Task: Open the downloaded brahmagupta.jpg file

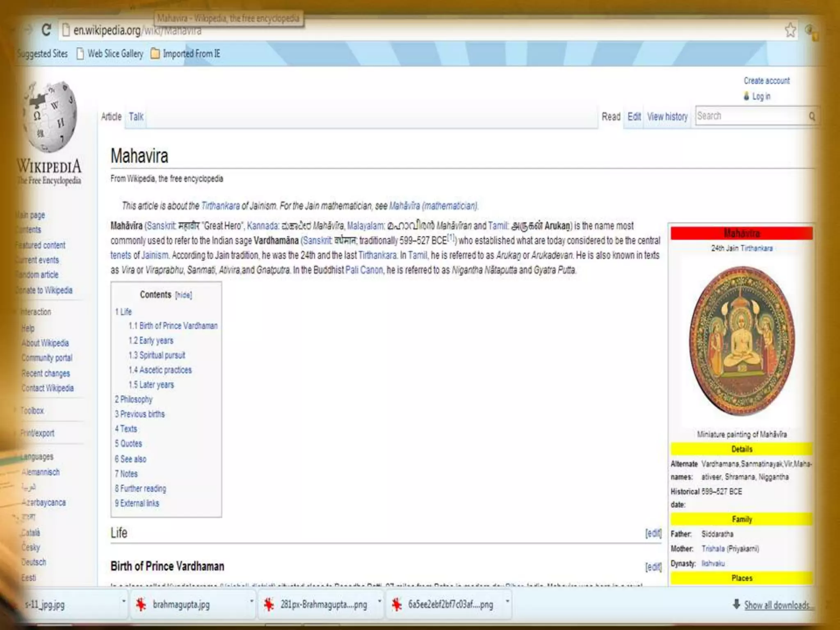Action: coord(181,605)
